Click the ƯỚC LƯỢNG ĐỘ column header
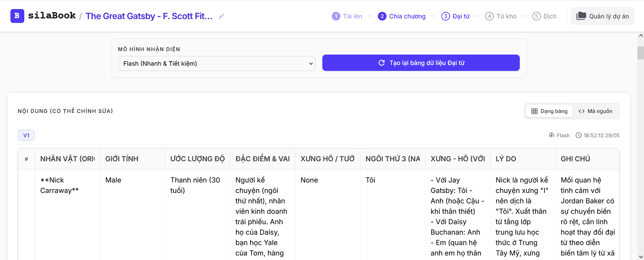Image resolution: width=644 pixels, height=260 pixels. (197, 159)
